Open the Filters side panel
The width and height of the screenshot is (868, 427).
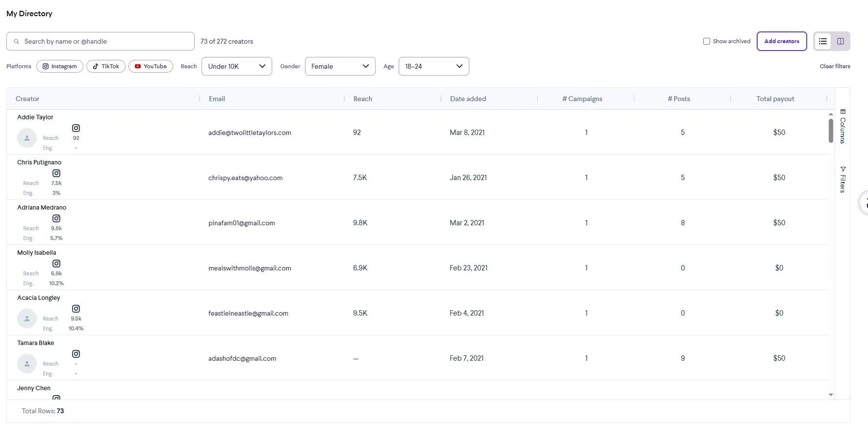(x=842, y=180)
